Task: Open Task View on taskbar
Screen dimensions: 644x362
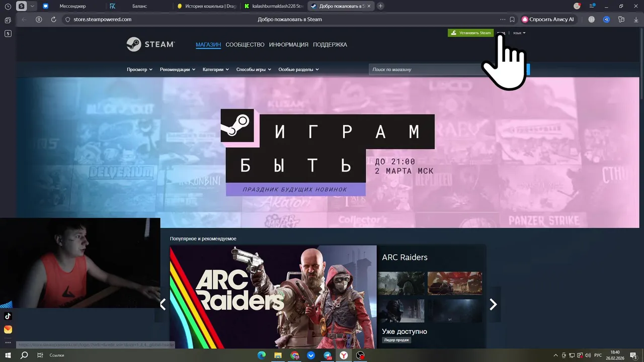Action: pyautogui.click(x=40, y=355)
